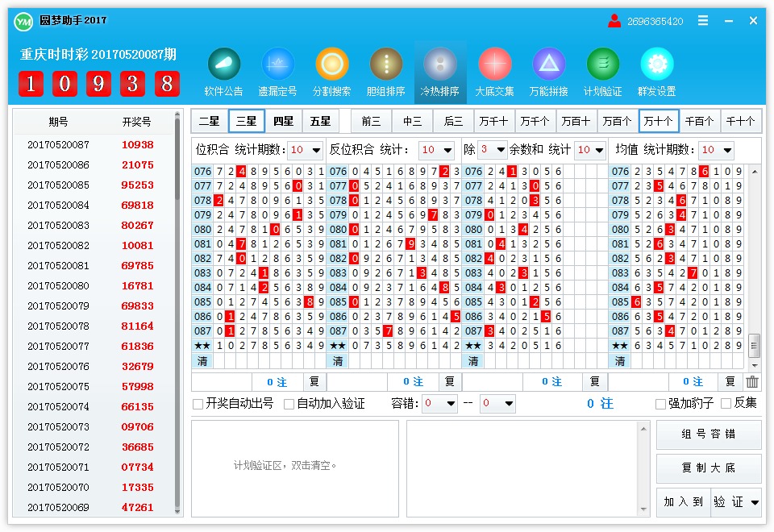The height and width of the screenshot is (532, 774).
Task: Activate the 冷热排序 hot-cold sorter
Action: [439, 73]
